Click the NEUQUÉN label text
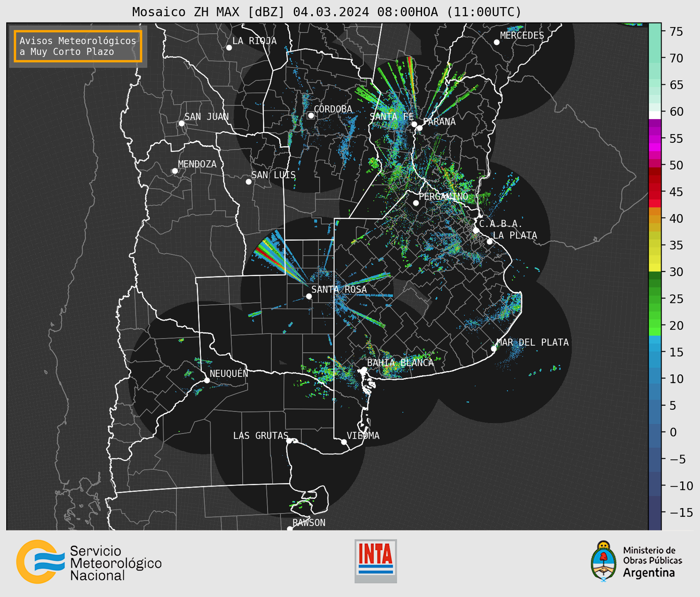Viewport: 700px width, 597px height. [229, 373]
